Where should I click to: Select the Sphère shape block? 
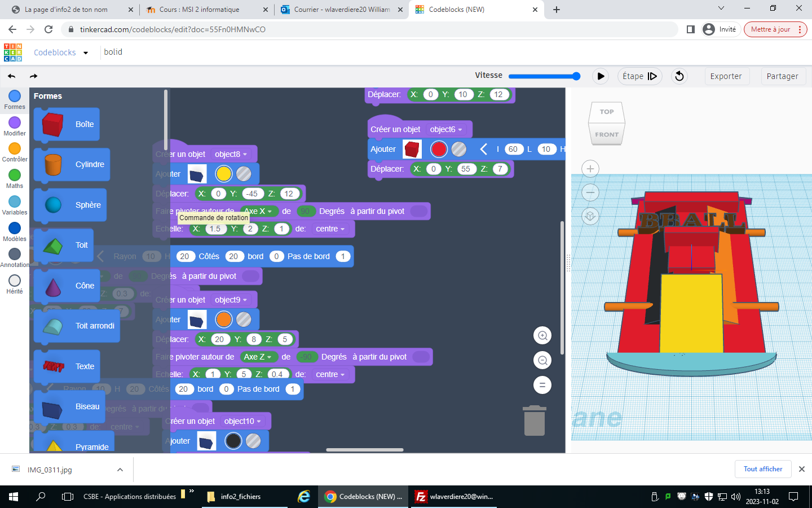(x=70, y=205)
